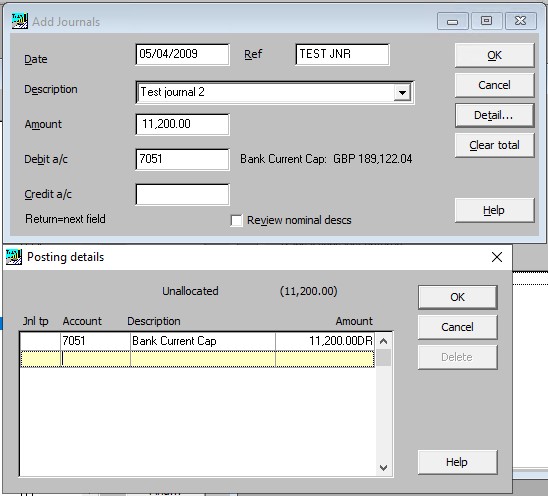Focus the Date input field
This screenshot has width=548, height=496.
(182, 54)
